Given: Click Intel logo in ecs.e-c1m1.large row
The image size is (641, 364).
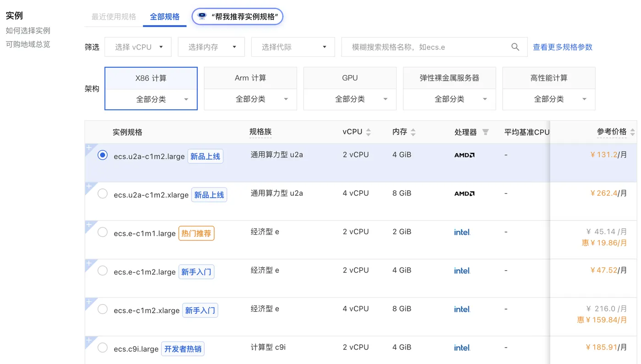Looking at the screenshot, I should [462, 232].
